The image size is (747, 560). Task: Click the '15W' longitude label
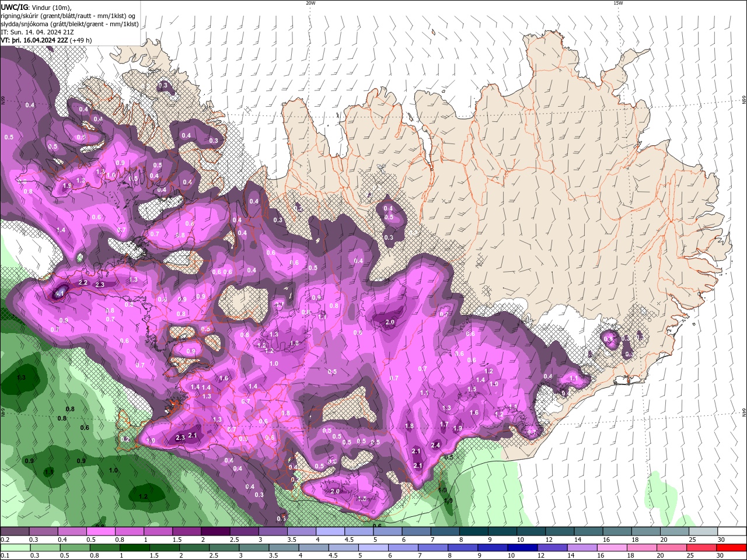pos(617,3)
